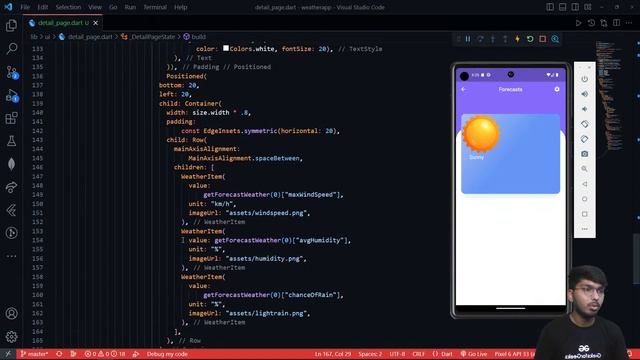Open the Search view in activity bar

click(x=11, y=49)
